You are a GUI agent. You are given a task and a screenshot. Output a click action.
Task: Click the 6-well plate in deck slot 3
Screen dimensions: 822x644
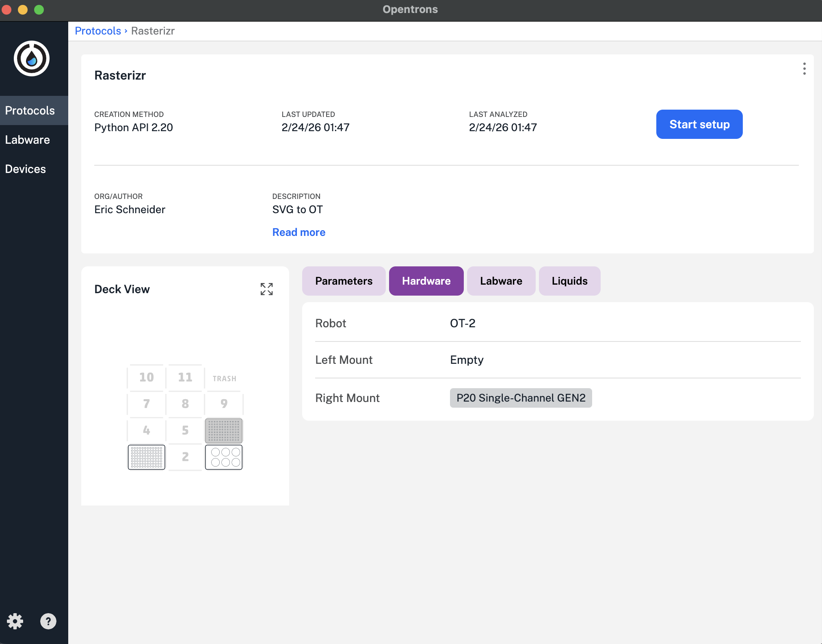click(224, 457)
